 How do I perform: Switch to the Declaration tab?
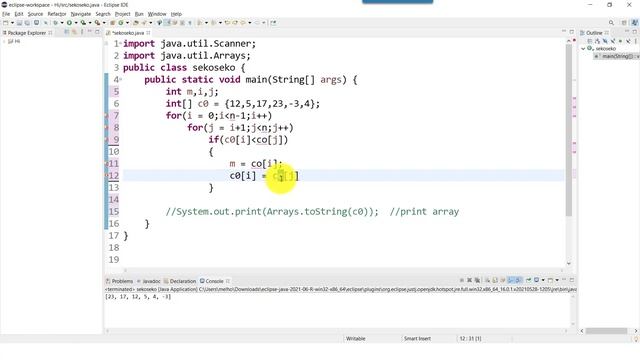[x=180, y=281]
